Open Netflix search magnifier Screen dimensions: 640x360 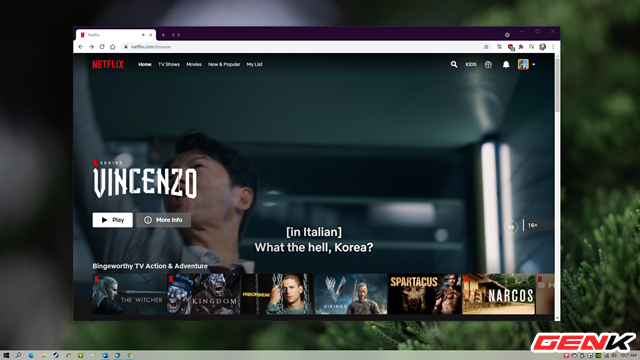pyautogui.click(x=454, y=64)
